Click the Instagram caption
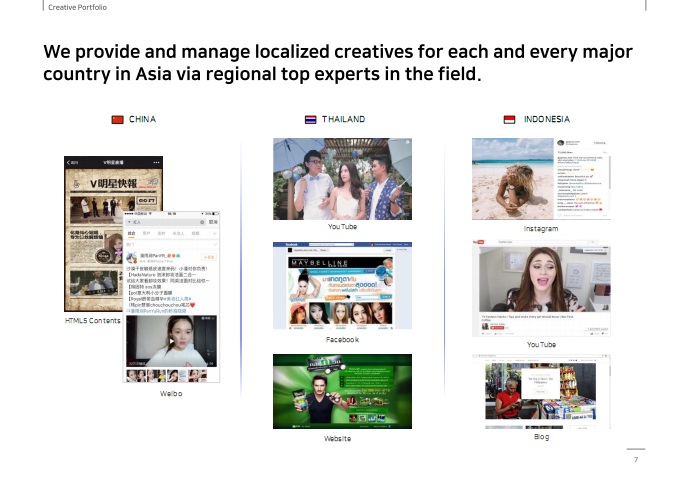691x478 pixels. 541,229
